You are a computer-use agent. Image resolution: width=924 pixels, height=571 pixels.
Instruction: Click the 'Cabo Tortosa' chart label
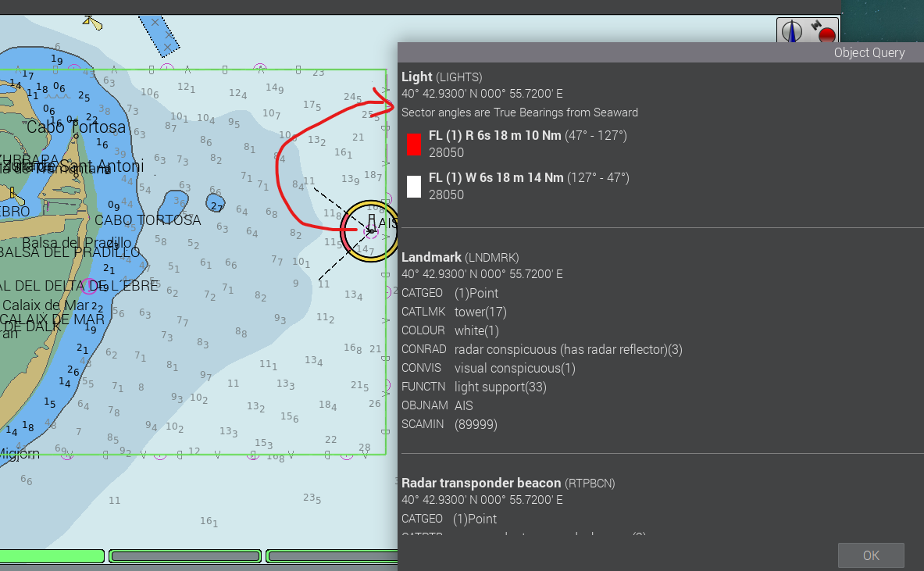pos(76,127)
